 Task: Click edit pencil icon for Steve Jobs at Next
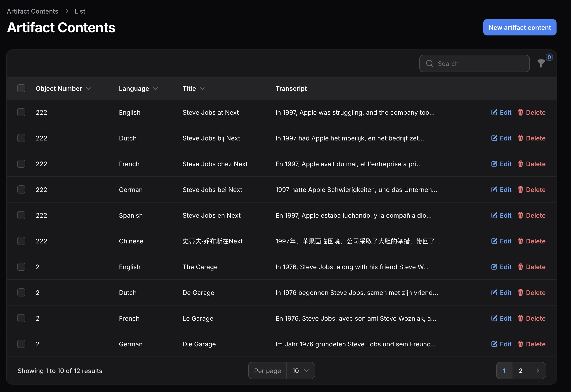494,112
